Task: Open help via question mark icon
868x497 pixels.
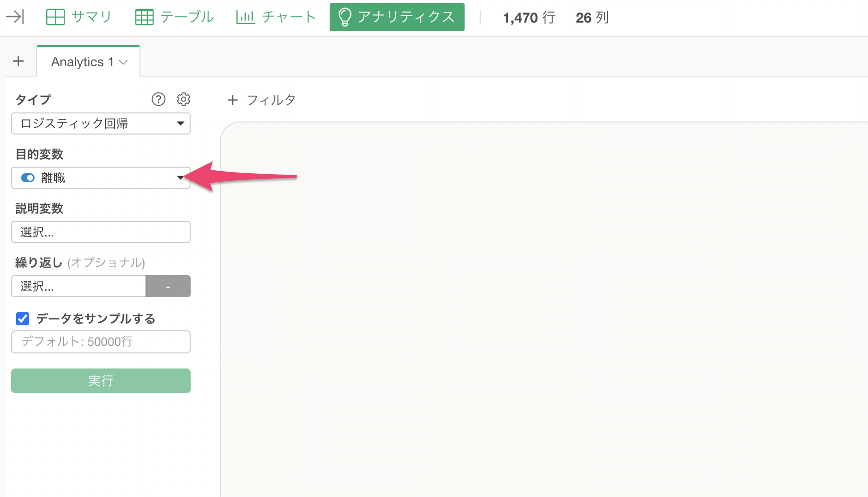Action: point(159,99)
